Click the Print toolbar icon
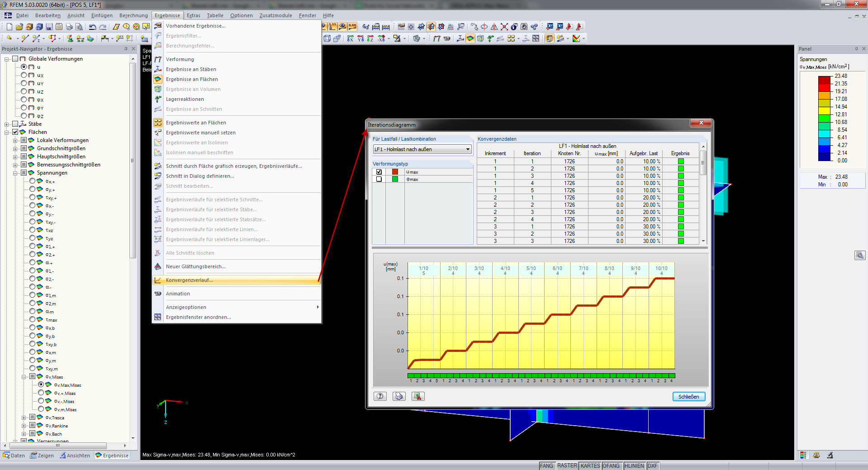868x470 pixels. (x=69, y=27)
